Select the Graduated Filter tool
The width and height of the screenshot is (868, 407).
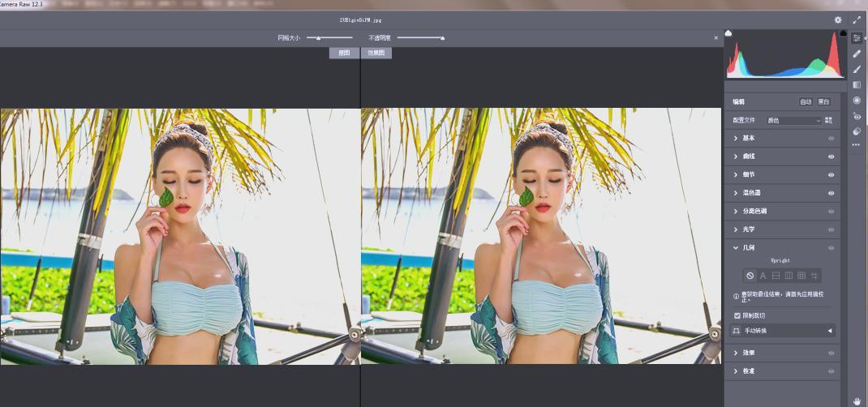pyautogui.click(x=857, y=84)
